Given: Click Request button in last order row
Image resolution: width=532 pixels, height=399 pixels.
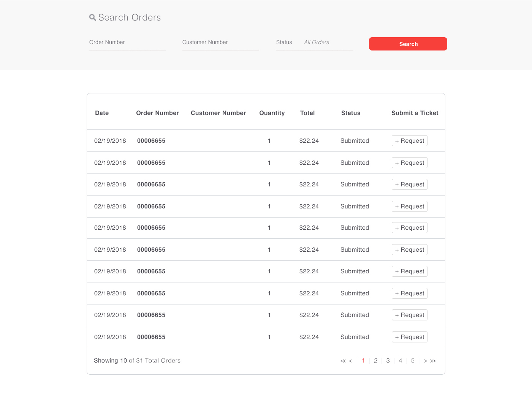Looking at the screenshot, I should (x=409, y=337).
